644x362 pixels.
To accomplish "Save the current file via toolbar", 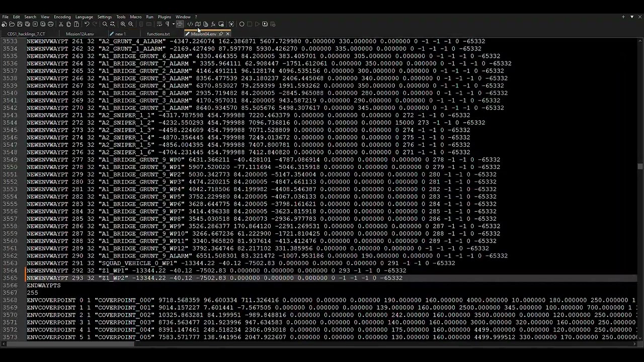I will pos(20,24).
